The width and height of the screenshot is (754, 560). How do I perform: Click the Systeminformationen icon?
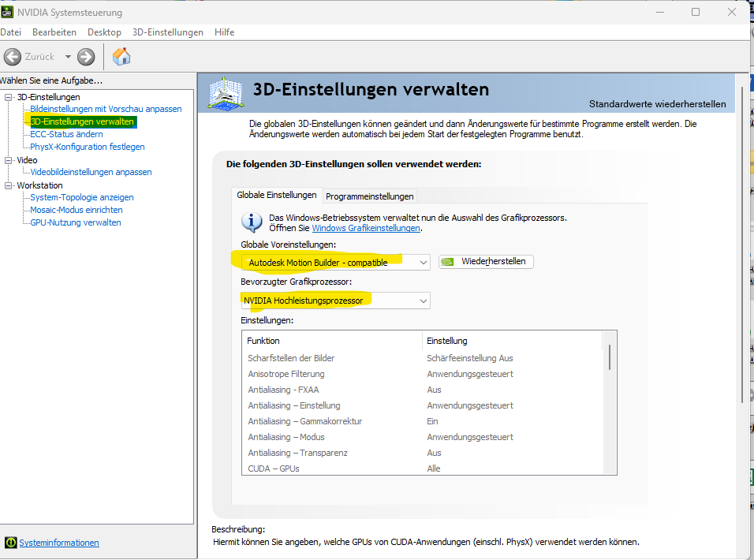point(10,543)
